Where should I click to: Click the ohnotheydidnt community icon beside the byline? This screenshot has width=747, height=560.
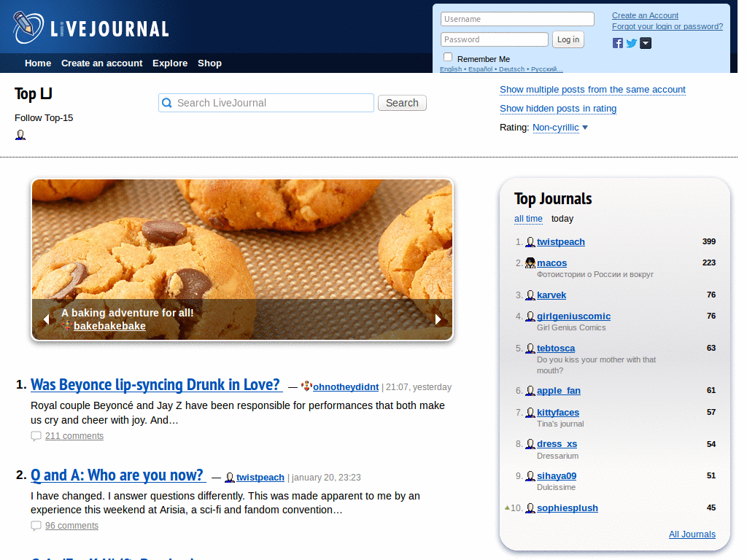[306, 386]
